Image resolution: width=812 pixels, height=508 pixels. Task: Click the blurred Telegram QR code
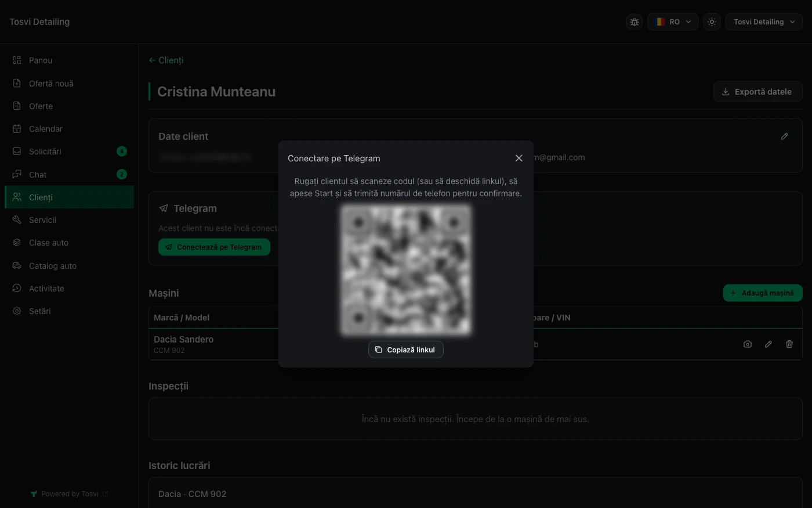[406, 270]
